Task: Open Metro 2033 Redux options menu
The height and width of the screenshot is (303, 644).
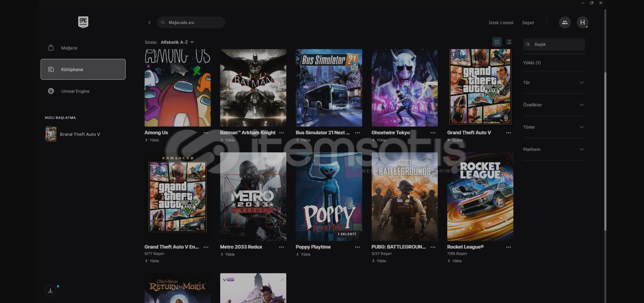Action: [x=281, y=247]
